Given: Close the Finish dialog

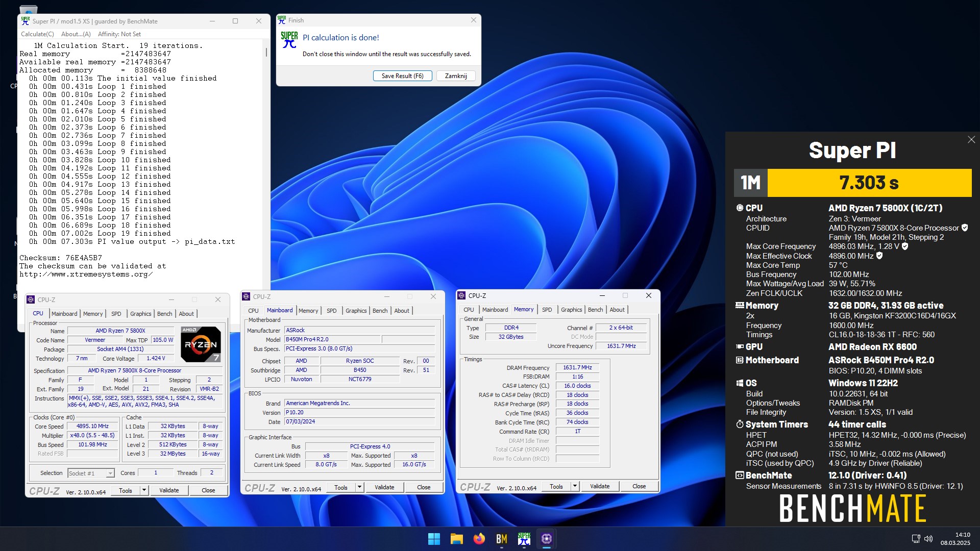Looking at the screenshot, I should pos(473,20).
